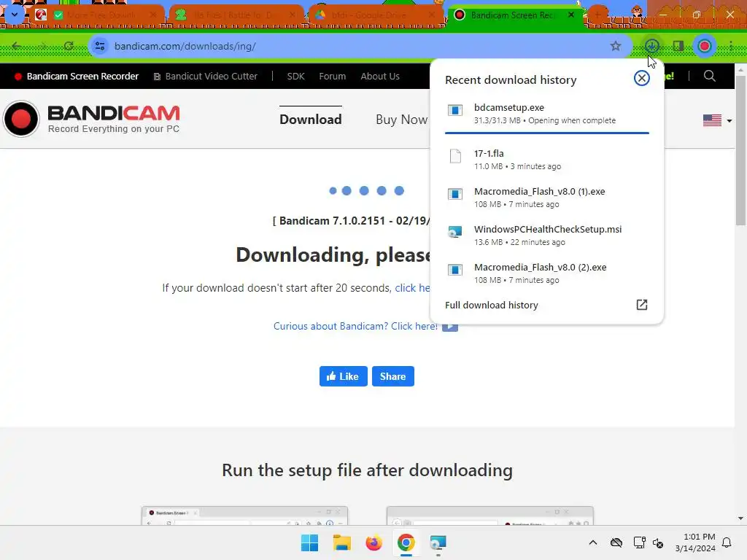Image resolution: width=747 pixels, height=560 pixels.
Task: Open the About Us nav item
Action: [379, 76]
